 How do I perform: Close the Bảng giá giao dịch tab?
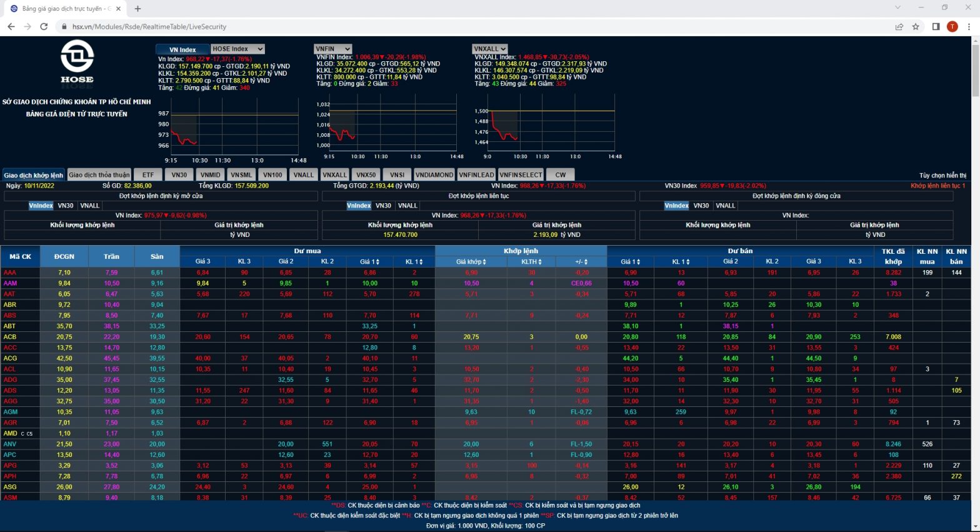coord(118,9)
